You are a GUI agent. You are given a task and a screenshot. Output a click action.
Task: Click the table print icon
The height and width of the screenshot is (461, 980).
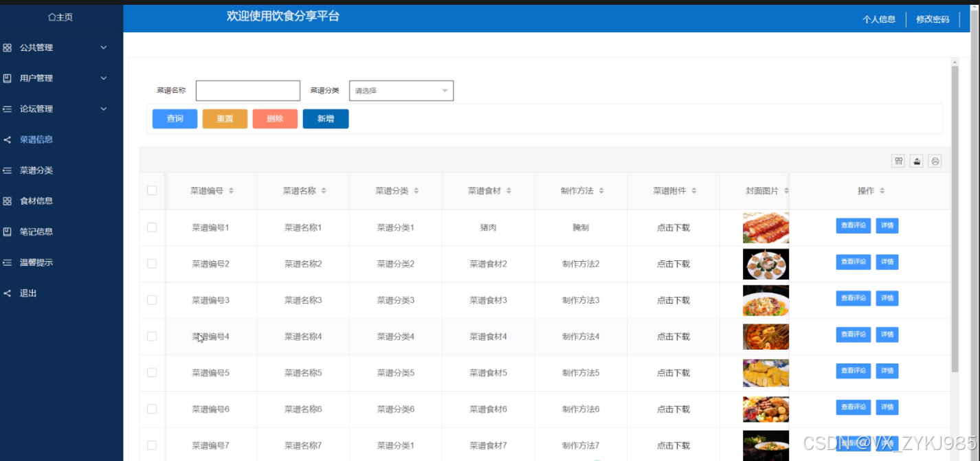tap(935, 161)
